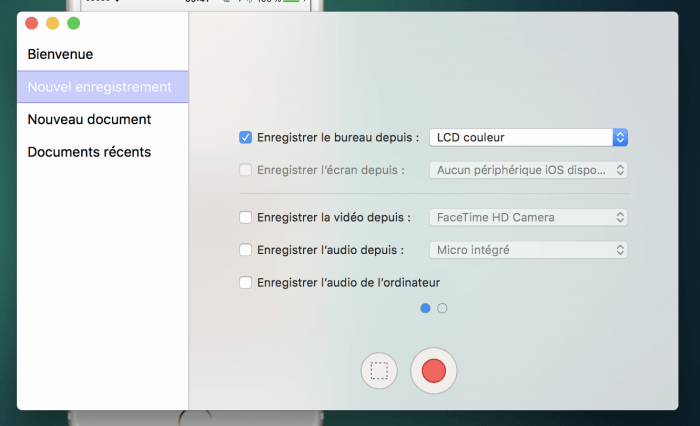Viewport: 700px width, 426px height.
Task: Select the first blue page indicator dot
Action: pos(426,308)
